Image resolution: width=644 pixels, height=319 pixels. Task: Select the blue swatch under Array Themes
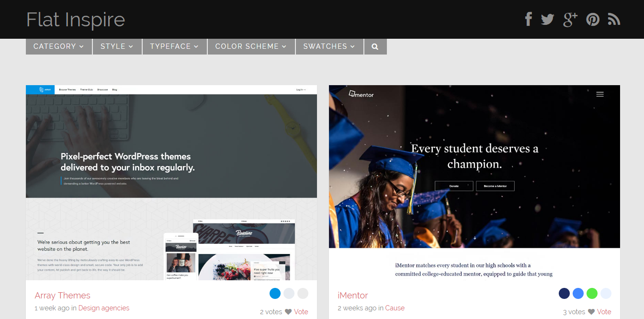(x=275, y=293)
